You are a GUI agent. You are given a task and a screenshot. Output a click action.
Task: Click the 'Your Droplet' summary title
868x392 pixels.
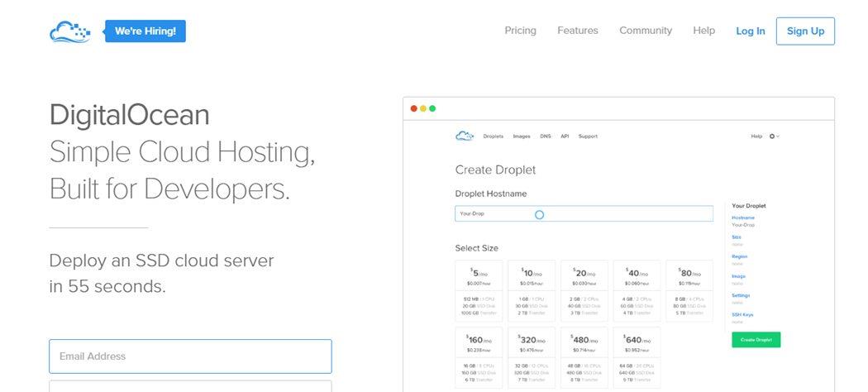(749, 205)
